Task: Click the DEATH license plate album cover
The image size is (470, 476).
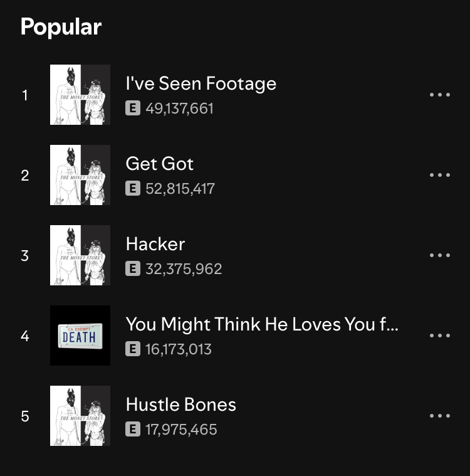Action: tap(80, 336)
